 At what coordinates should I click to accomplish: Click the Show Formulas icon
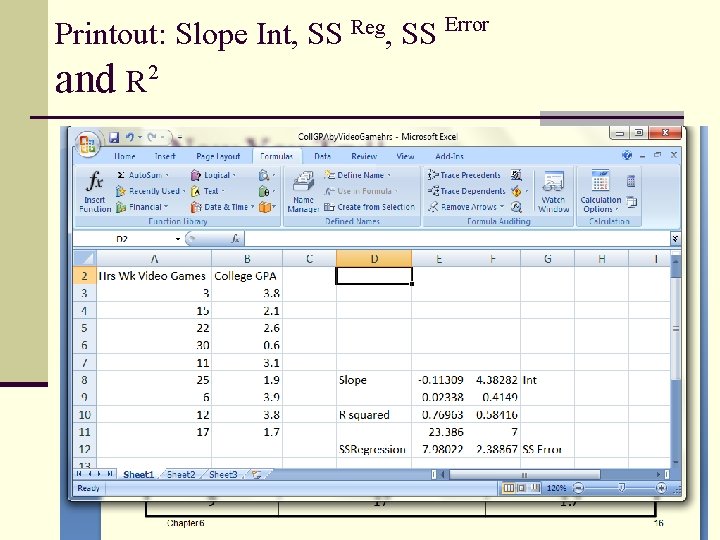tap(516, 175)
